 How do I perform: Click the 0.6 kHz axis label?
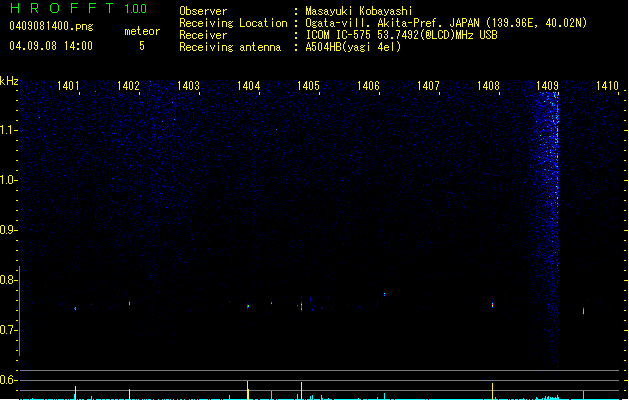tap(7, 380)
